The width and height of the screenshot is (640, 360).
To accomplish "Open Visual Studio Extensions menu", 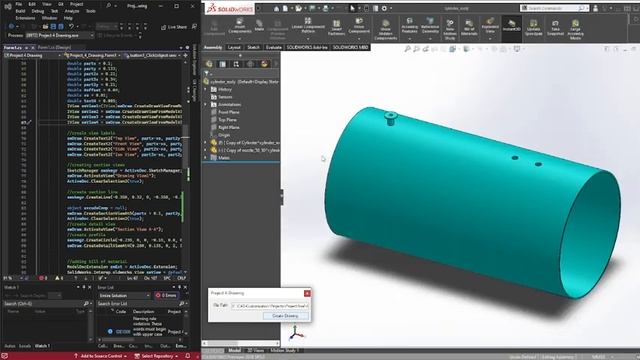I will [x=25, y=18].
